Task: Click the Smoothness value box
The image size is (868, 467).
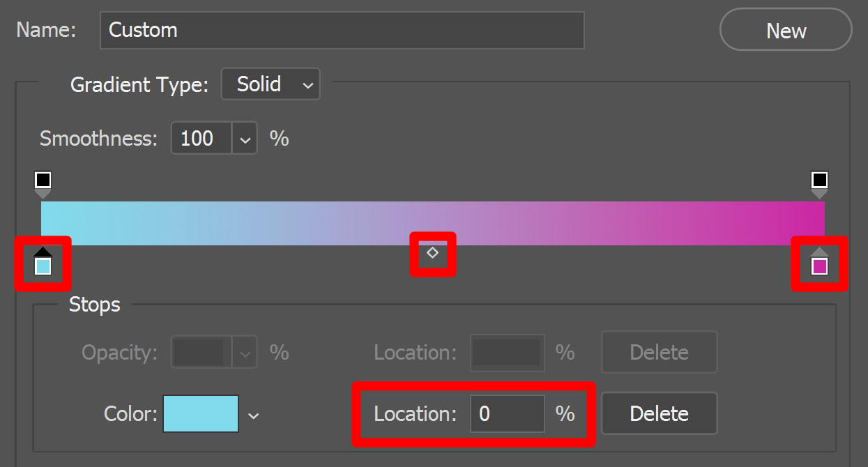Action: pos(201,139)
